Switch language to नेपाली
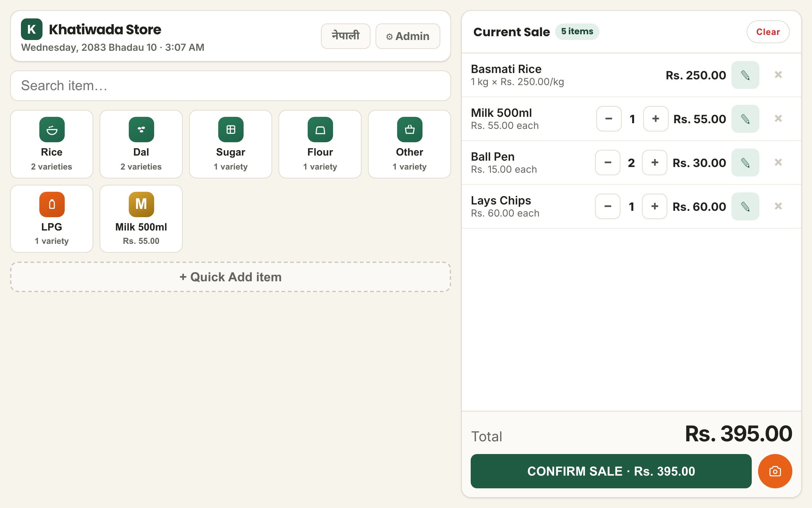Screen dimensions: 812x508 coord(346,36)
